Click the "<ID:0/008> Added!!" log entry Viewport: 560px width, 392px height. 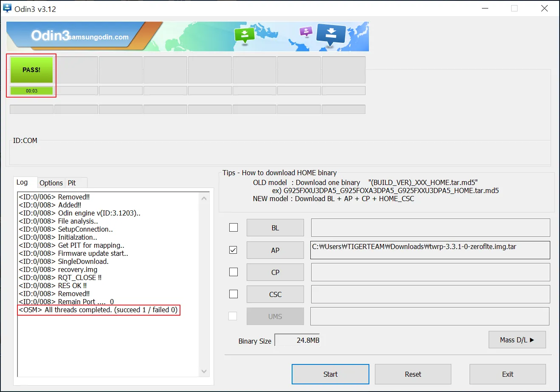point(50,205)
